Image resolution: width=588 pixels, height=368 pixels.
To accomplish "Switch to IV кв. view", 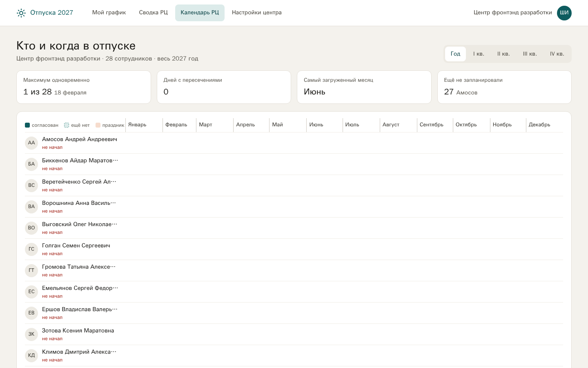I will coord(557,54).
